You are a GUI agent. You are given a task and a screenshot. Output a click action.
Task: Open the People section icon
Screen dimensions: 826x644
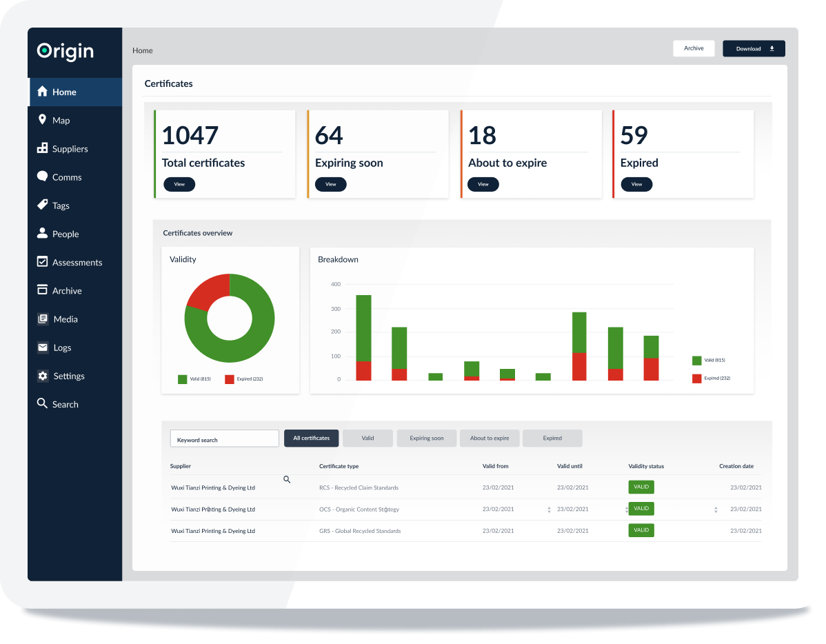43,233
